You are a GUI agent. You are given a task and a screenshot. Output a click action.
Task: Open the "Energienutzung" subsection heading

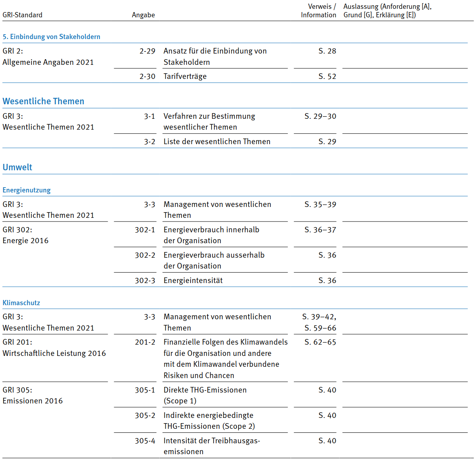tap(27, 190)
